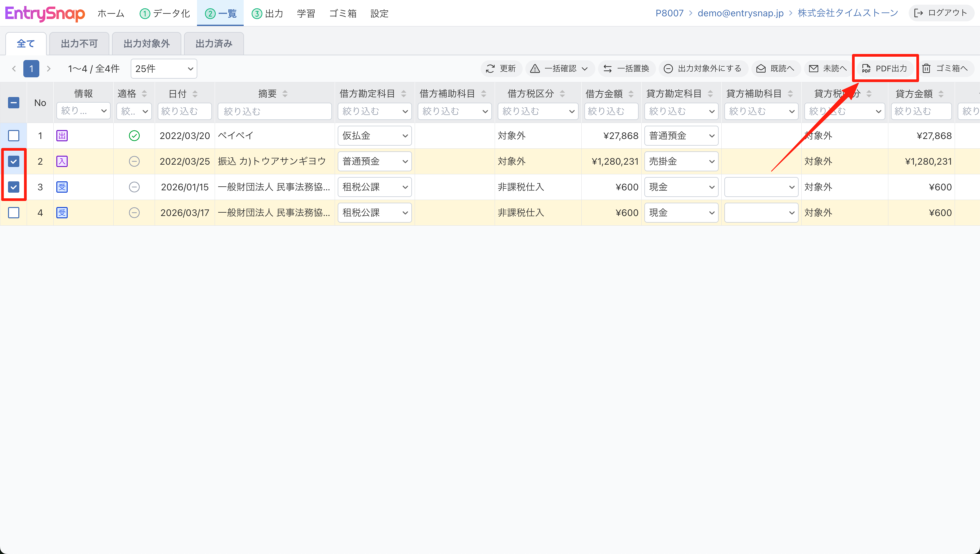The height and width of the screenshot is (554, 980).
Task: Sort by 借方勘定科目 column
Action: 404,94
